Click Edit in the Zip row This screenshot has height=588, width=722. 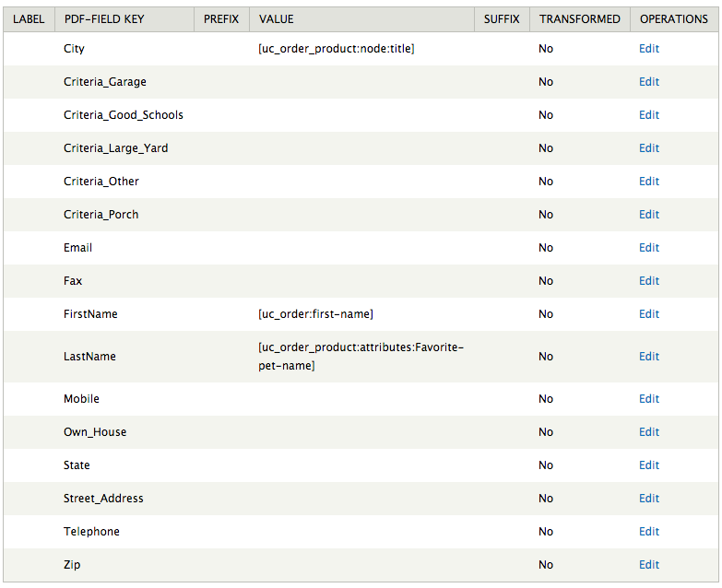coord(649,564)
